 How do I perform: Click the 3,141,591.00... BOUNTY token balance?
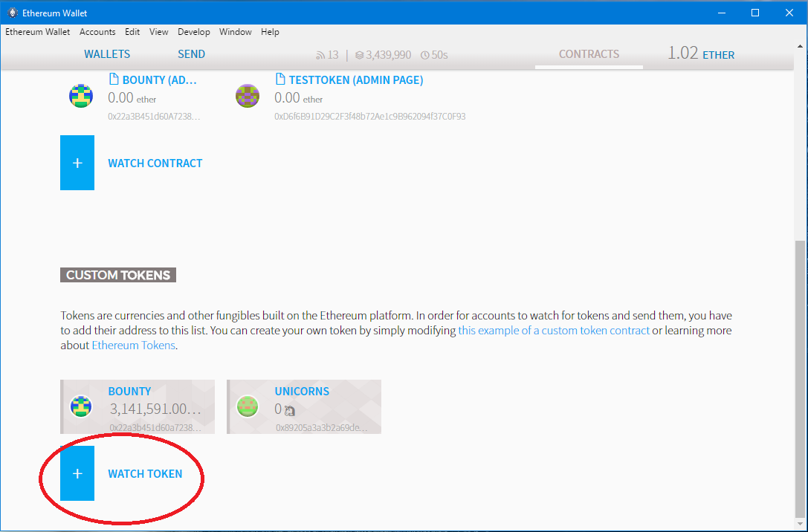tap(155, 409)
